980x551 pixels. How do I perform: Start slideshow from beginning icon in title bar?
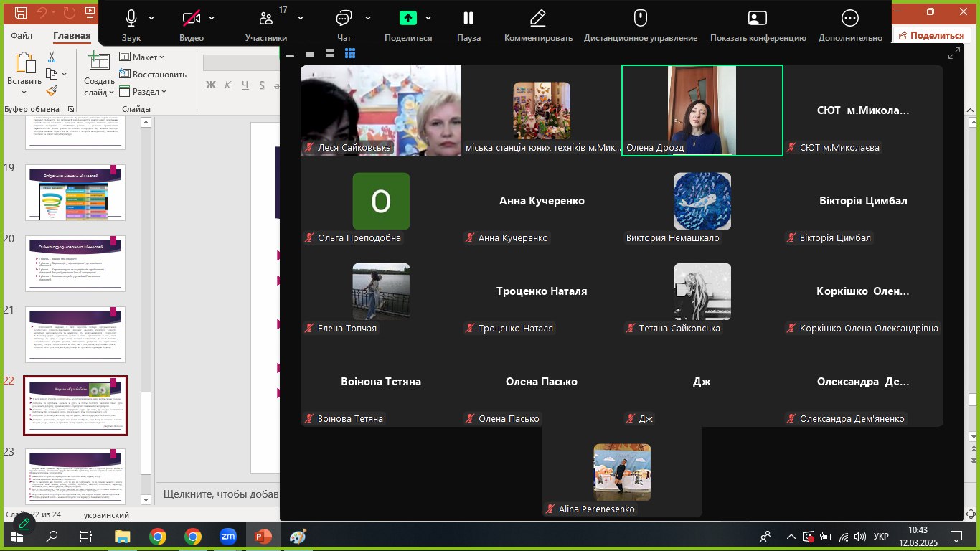click(88, 13)
